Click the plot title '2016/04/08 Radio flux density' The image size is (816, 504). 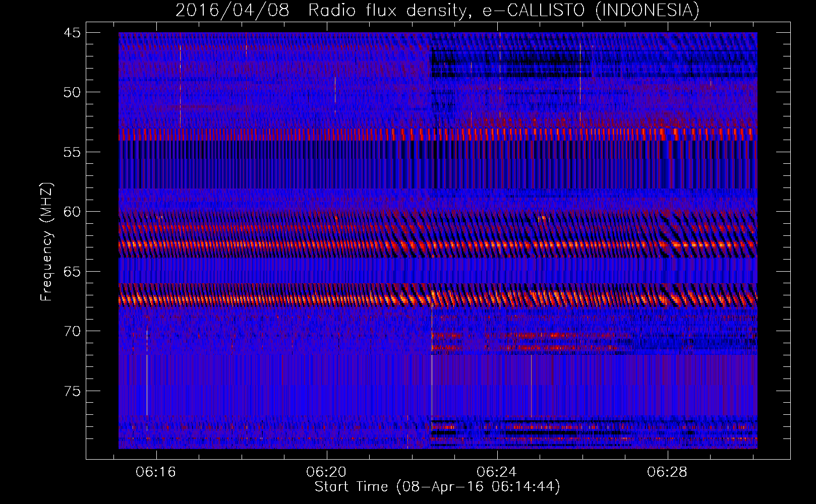(x=323, y=10)
